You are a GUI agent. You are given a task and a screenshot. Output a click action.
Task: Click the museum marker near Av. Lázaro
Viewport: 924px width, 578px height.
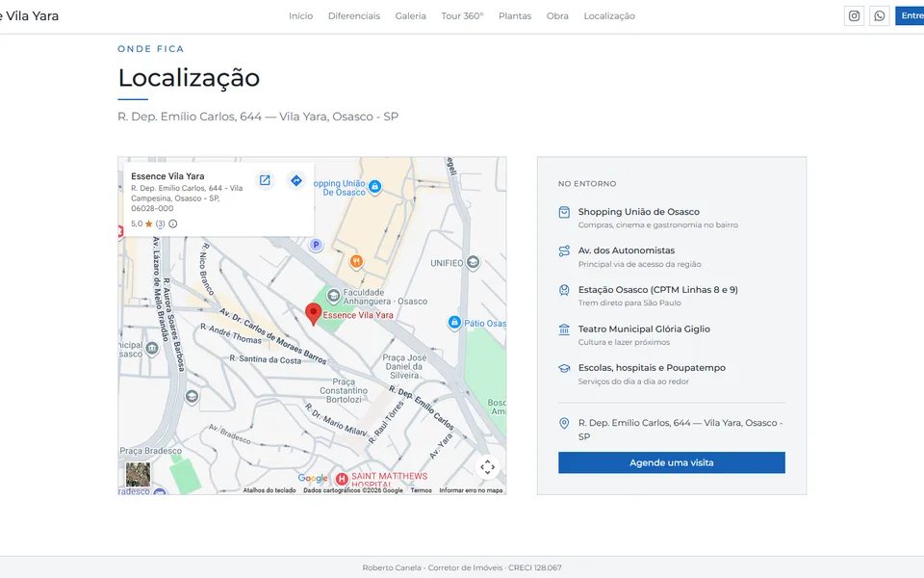(x=152, y=349)
